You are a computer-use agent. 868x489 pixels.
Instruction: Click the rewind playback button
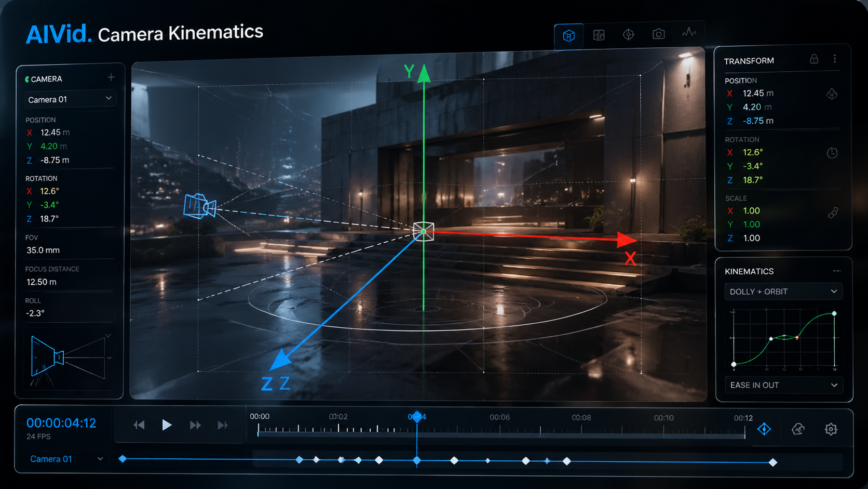coord(139,425)
